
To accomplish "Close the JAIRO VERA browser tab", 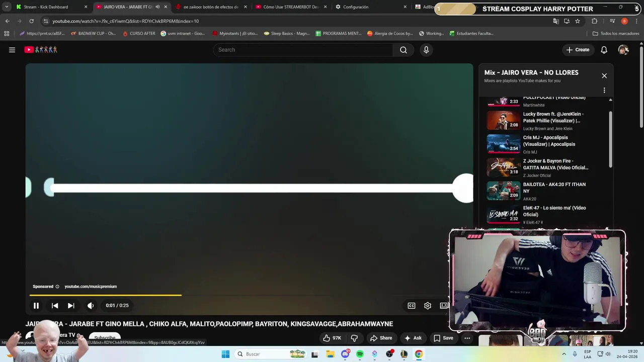I will tap(166, 7).
